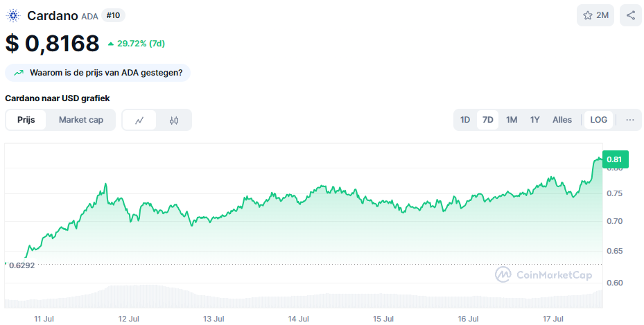The height and width of the screenshot is (325, 644).
Task: Open 'Waarom is de prijs van ADA gestegen?'
Action: click(98, 73)
